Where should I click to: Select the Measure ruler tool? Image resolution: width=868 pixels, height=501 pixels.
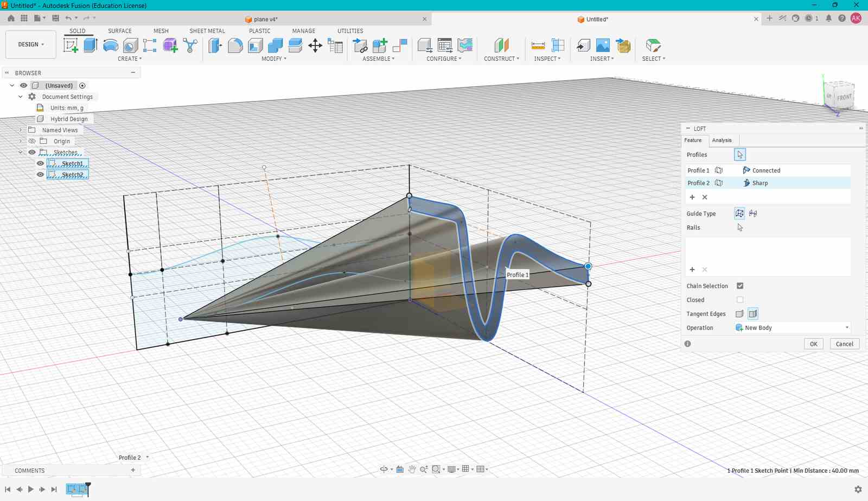pos(538,46)
